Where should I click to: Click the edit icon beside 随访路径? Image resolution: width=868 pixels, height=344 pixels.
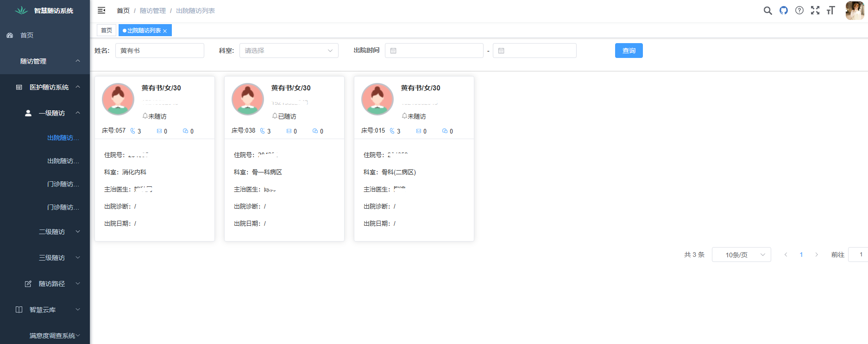tap(28, 284)
